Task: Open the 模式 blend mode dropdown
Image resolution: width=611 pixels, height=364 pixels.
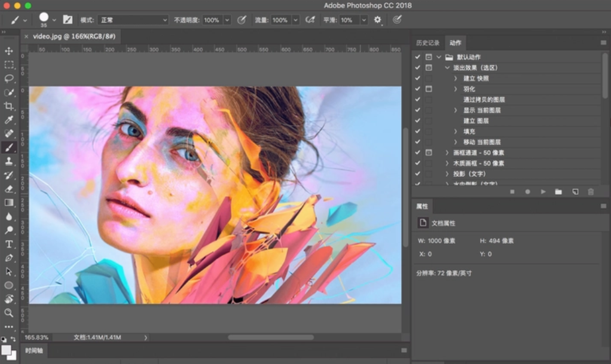Action: (x=133, y=20)
